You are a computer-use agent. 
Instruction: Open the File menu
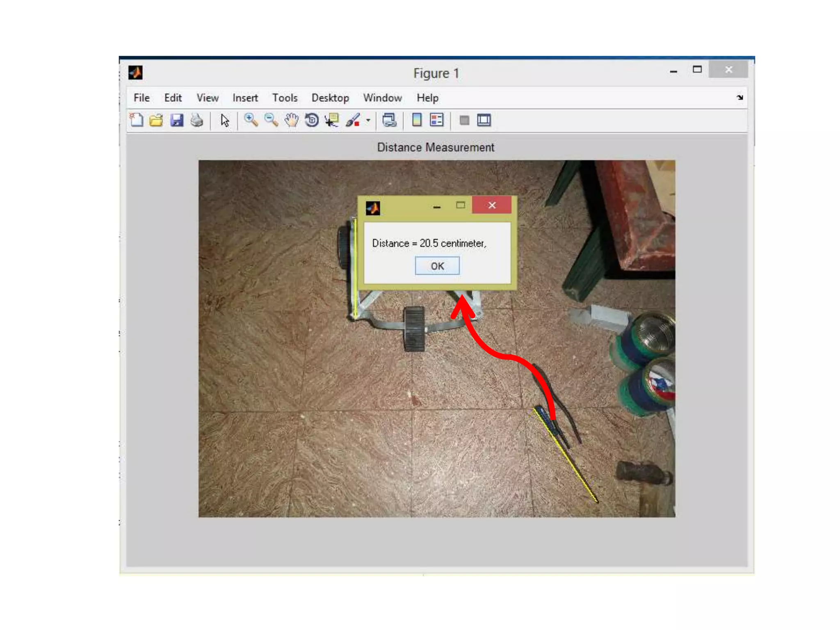click(142, 98)
